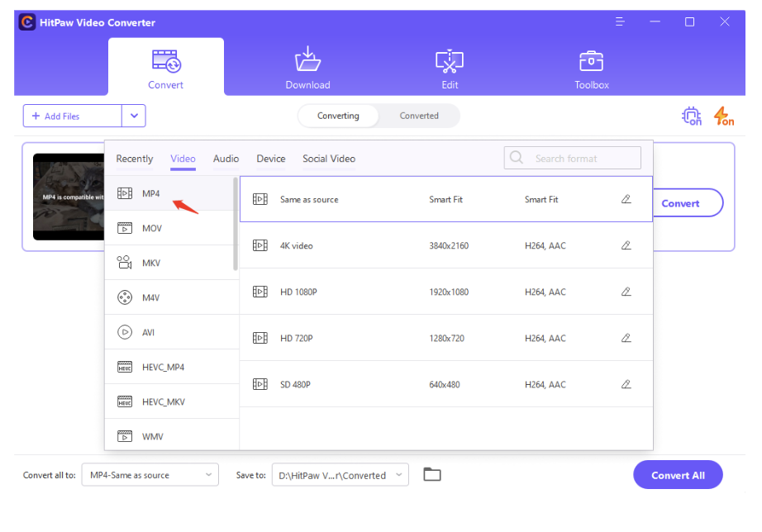Click the 1920x1080 resolution text
762x532 pixels.
pyautogui.click(x=449, y=292)
